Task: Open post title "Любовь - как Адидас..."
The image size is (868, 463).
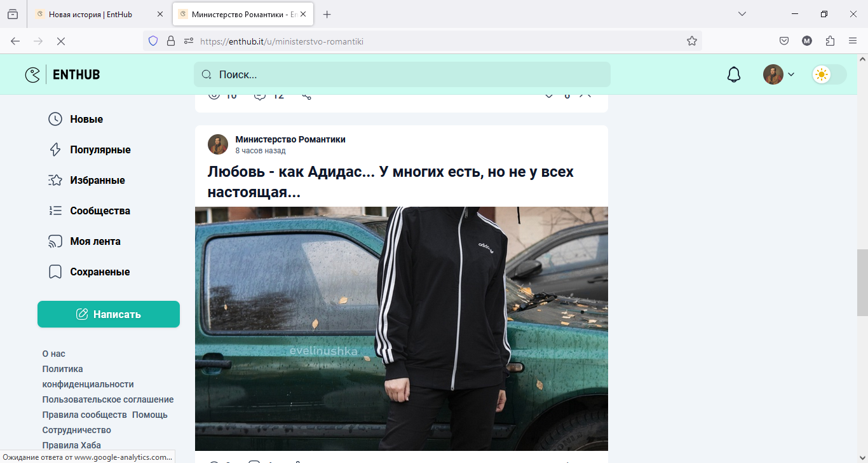Action: 391,182
